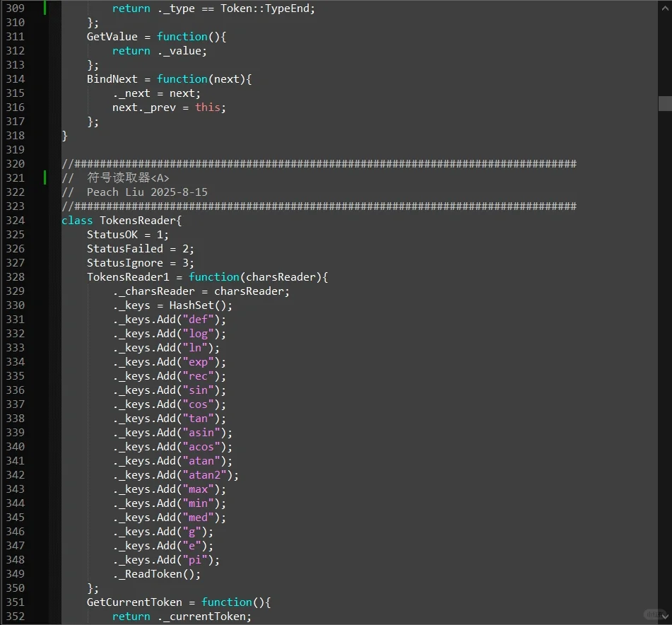Click the string "exp" on line 334

point(198,362)
